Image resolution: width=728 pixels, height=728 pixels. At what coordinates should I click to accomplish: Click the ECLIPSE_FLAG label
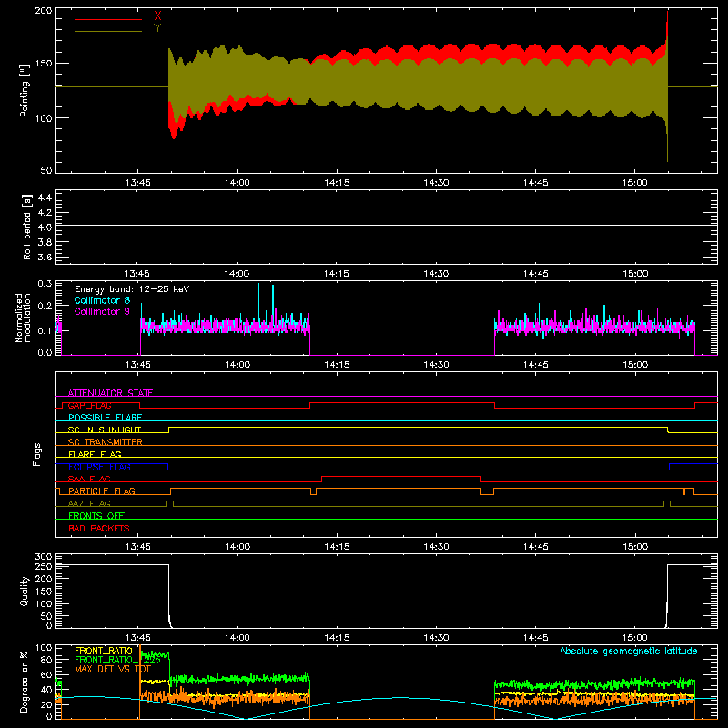tap(99, 467)
